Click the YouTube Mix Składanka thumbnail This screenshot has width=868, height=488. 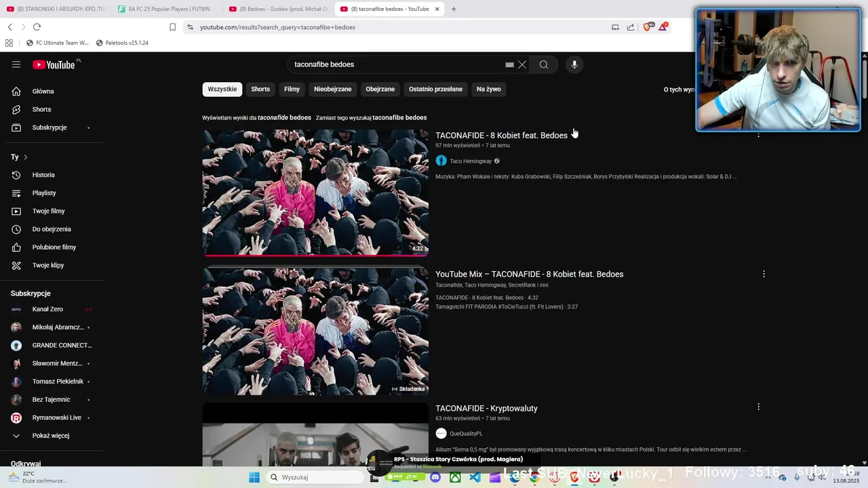tap(315, 331)
